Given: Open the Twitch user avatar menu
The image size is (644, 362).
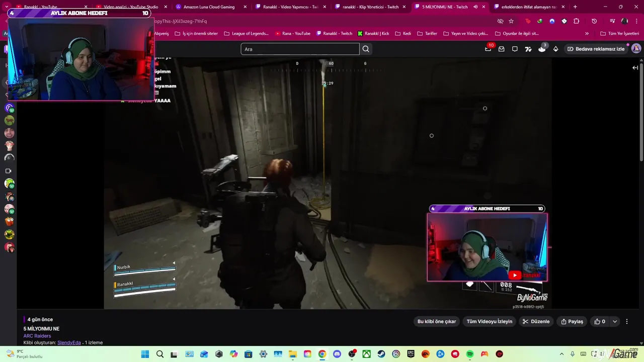Looking at the screenshot, I should (x=636, y=49).
